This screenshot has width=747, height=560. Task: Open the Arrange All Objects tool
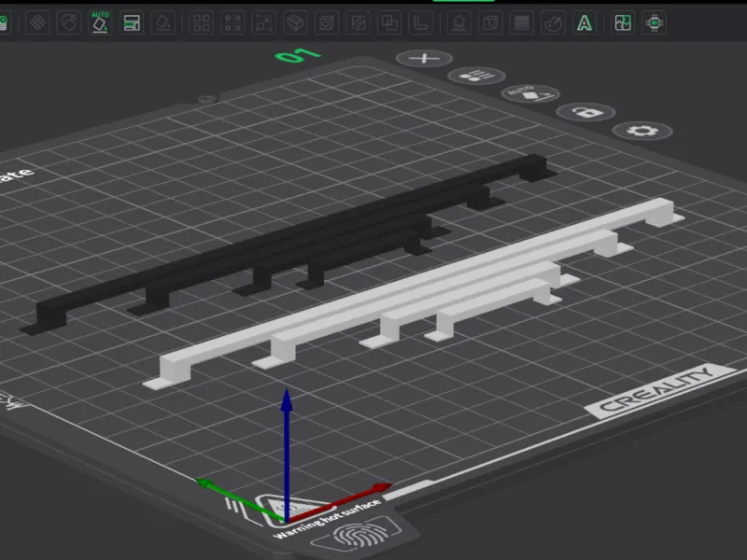pos(132,22)
